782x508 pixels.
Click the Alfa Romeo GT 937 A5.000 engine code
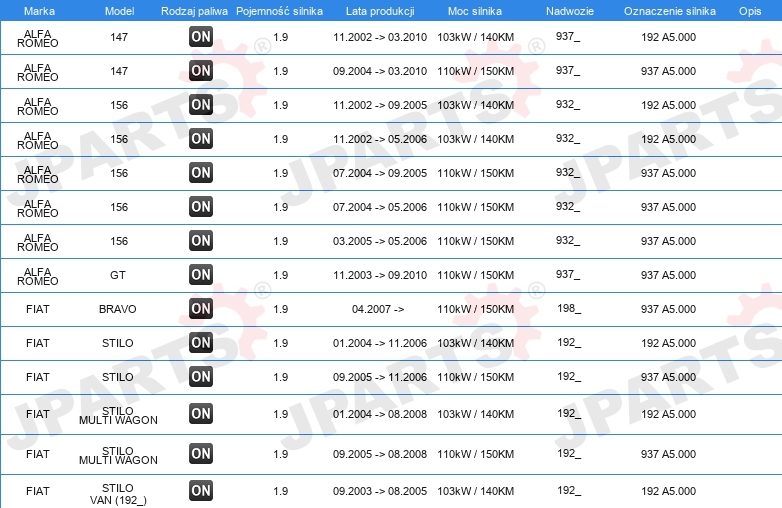pyautogui.click(x=668, y=275)
